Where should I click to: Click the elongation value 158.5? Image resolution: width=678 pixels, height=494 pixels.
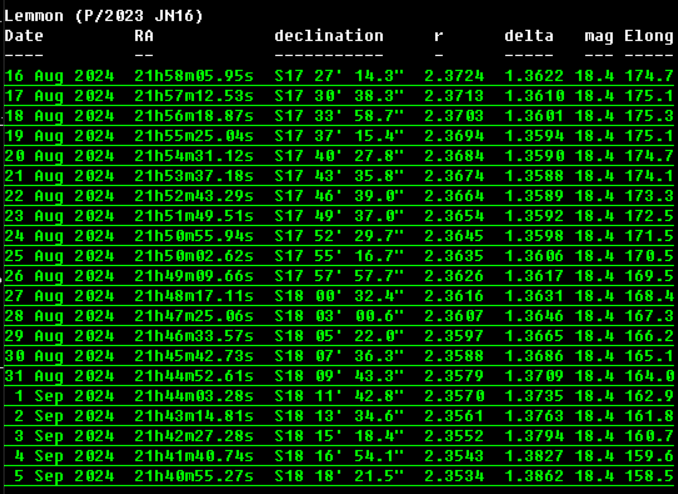coord(648,475)
